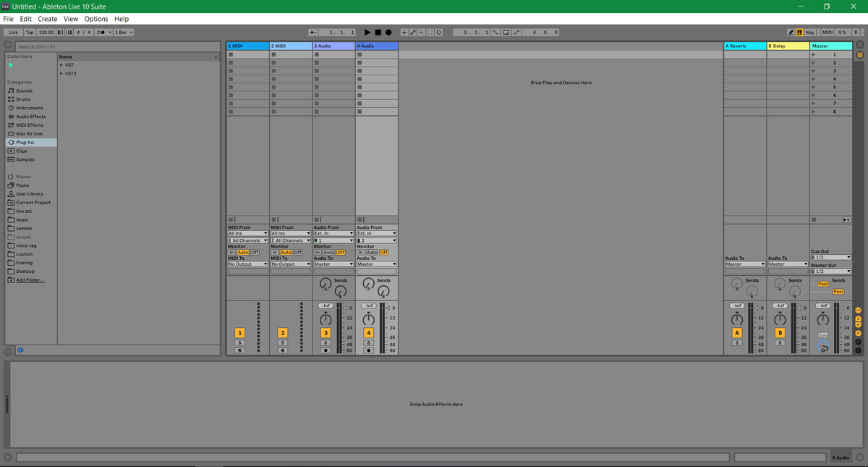Open 1 MIDI 'All Ins' input dropdown

[x=248, y=233]
